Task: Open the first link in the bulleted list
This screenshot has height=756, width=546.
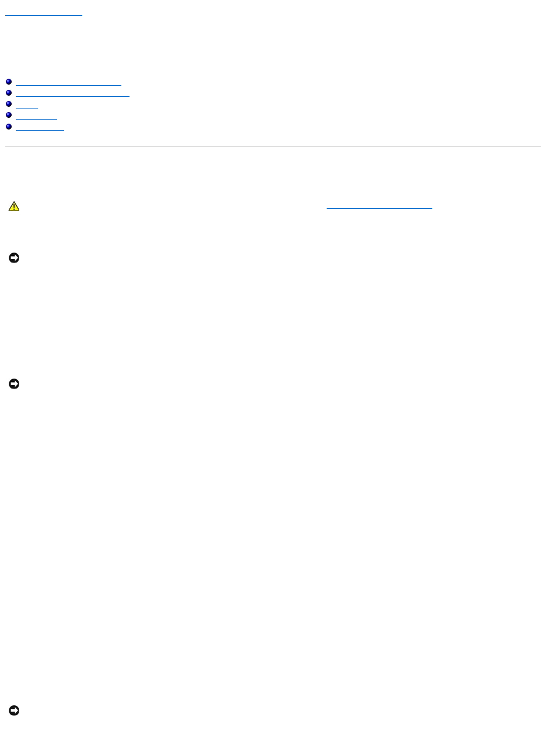Action: (x=68, y=82)
